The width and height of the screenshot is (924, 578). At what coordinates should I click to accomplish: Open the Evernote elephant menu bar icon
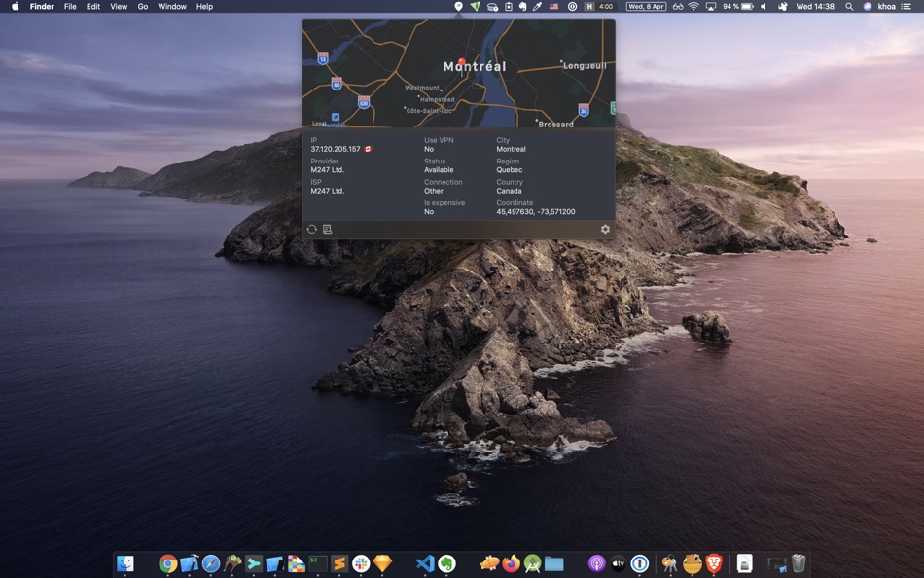click(522, 7)
